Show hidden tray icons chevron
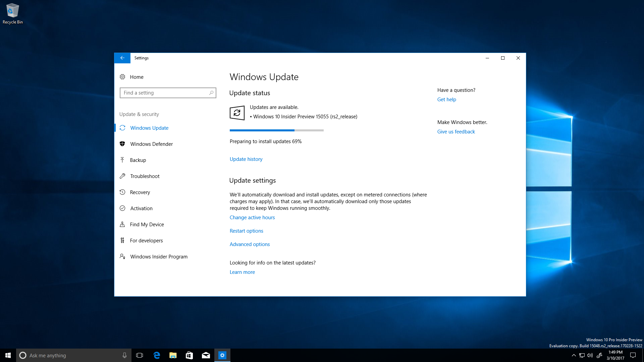Screen dimensions: 644x362 click(x=574, y=355)
